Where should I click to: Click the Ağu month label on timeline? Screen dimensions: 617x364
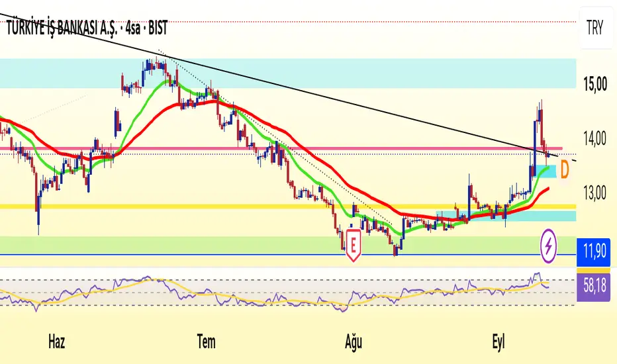tap(354, 342)
